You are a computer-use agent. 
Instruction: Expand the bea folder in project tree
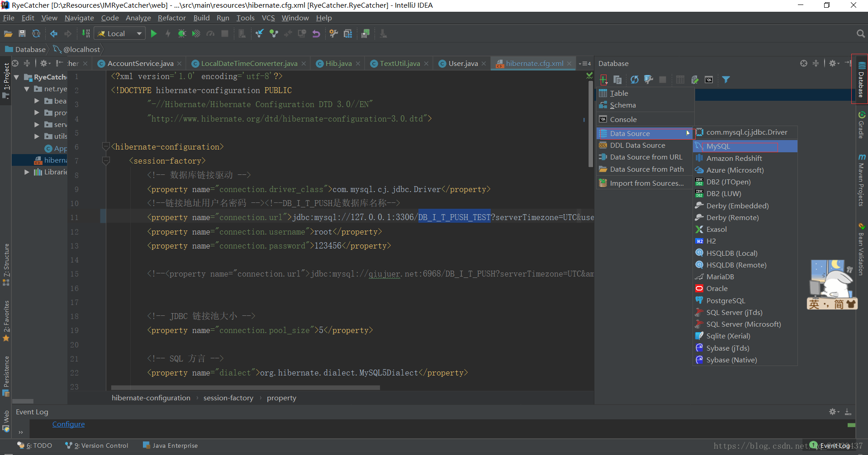pos(37,101)
